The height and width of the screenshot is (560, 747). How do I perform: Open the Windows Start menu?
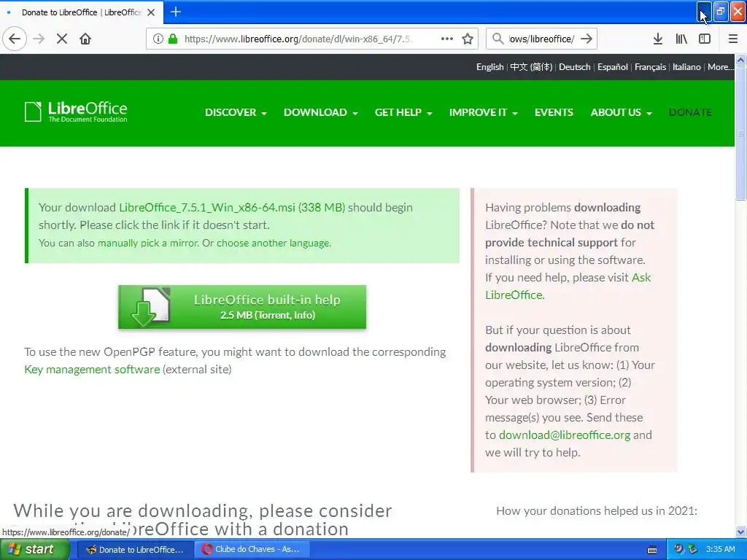pyautogui.click(x=34, y=550)
